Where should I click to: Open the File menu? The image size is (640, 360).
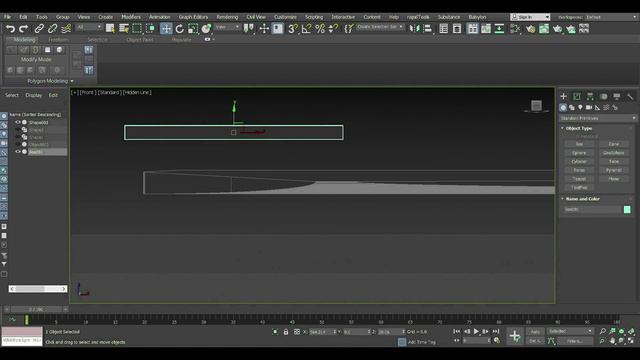pos(7,17)
